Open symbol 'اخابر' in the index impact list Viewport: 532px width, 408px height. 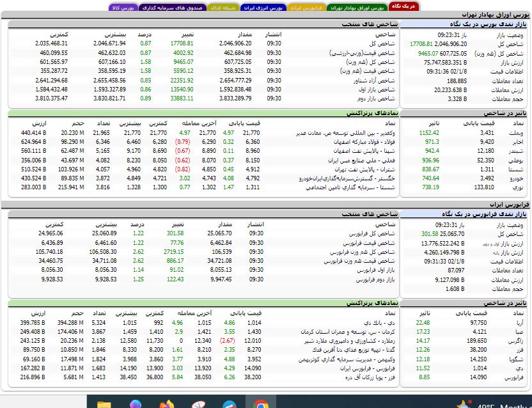[517, 142]
